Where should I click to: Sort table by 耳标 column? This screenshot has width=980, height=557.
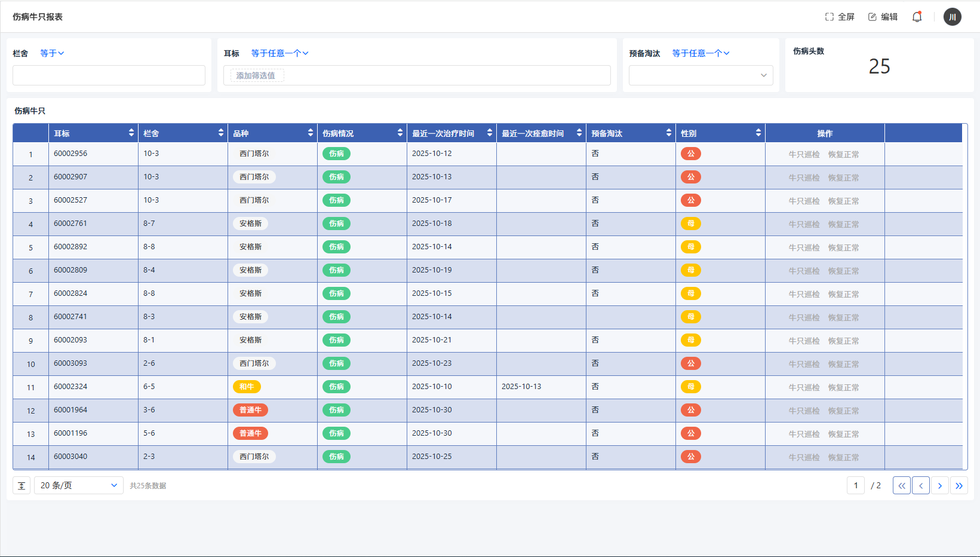coord(131,133)
